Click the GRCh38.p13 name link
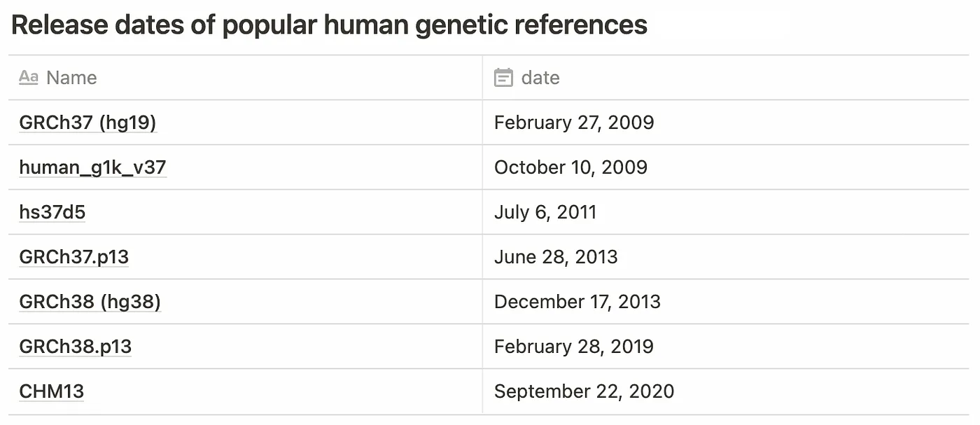The width and height of the screenshot is (980, 425). pyautogui.click(x=75, y=347)
